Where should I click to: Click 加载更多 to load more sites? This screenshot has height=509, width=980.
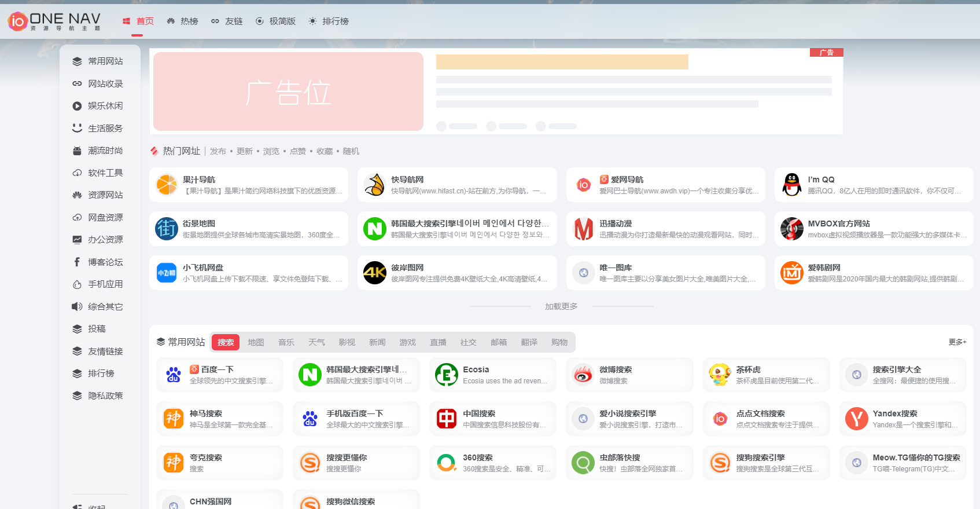pos(561,306)
